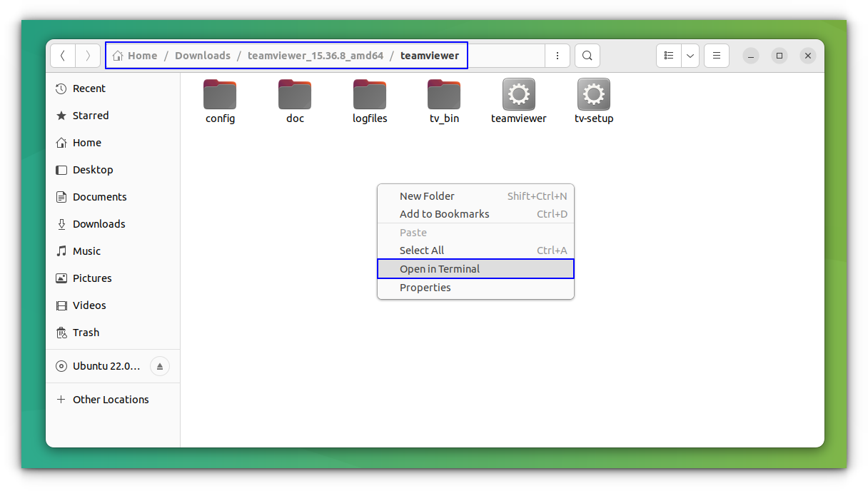Click the teamviewer breadcrumb
Viewport: 868px width, 491px height.
pyautogui.click(x=430, y=56)
